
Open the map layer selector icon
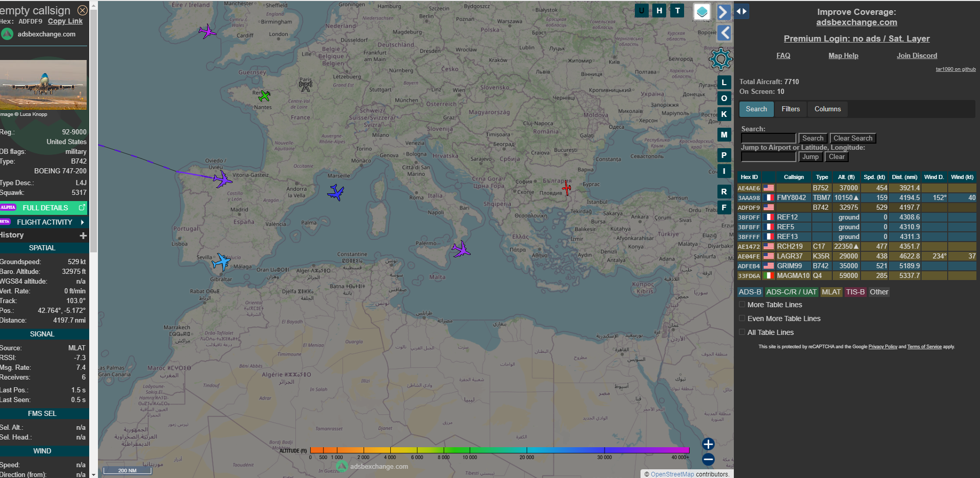click(702, 12)
